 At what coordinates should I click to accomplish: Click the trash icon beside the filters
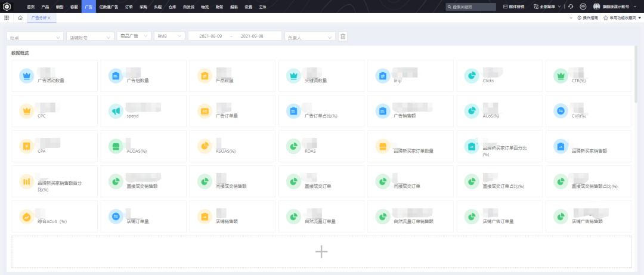[343, 36]
